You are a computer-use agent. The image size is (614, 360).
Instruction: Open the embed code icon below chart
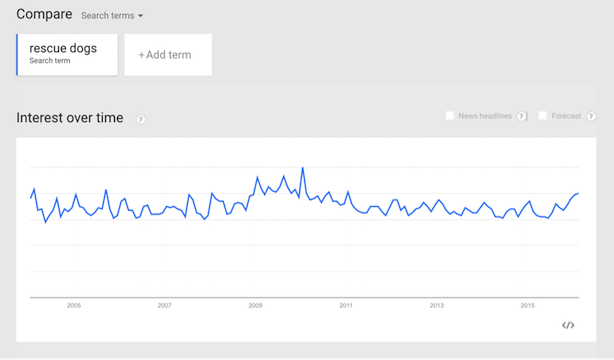(x=568, y=325)
